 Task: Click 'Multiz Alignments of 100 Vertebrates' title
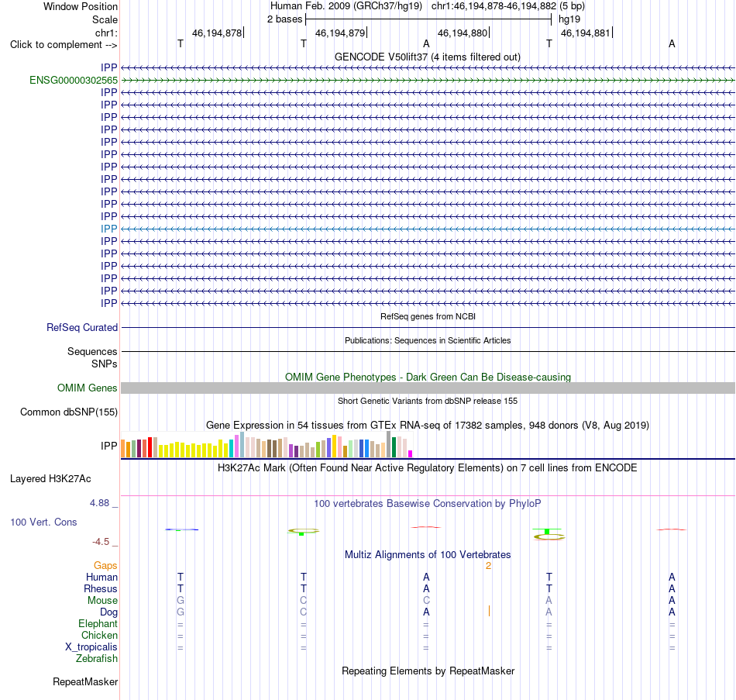coord(428,555)
